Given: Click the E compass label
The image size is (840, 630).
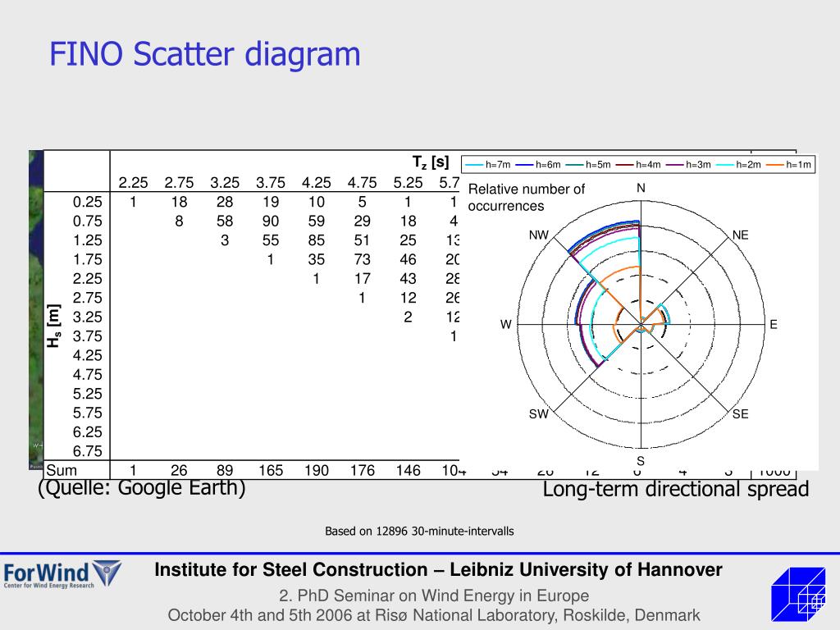Looking at the screenshot, I should point(774,325).
